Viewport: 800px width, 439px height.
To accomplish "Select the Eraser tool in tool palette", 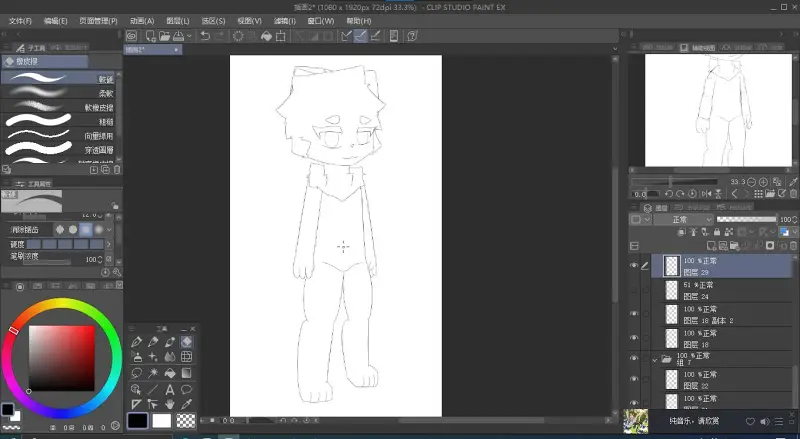I will click(x=187, y=342).
